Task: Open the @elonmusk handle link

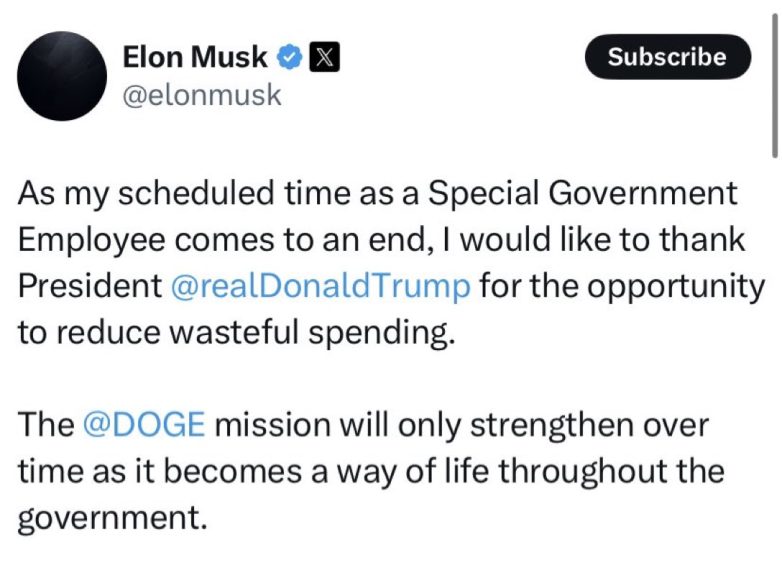Action: click(202, 95)
